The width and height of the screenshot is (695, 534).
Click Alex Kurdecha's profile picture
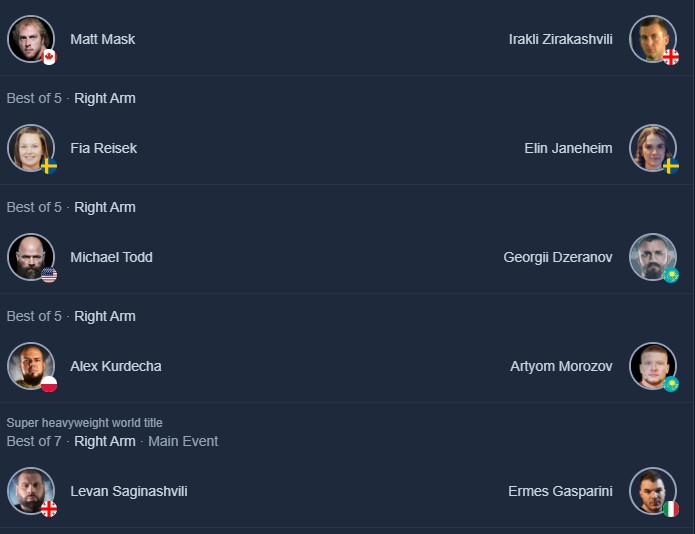tap(30, 366)
